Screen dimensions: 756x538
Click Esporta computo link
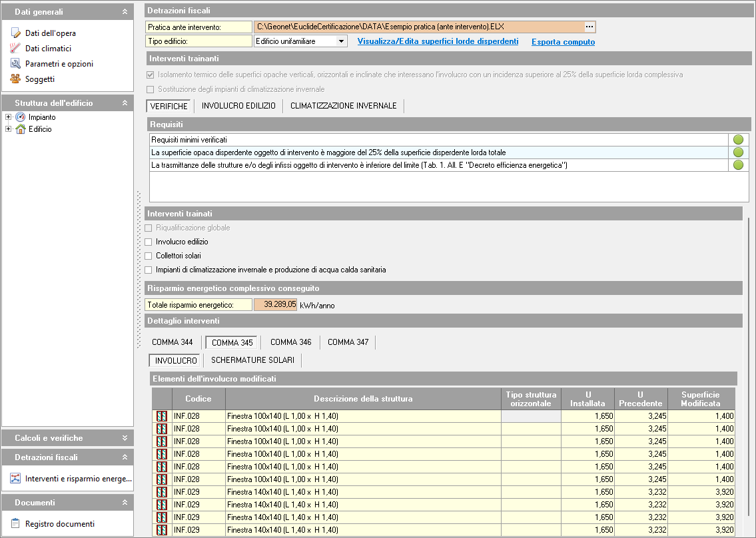[563, 42]
